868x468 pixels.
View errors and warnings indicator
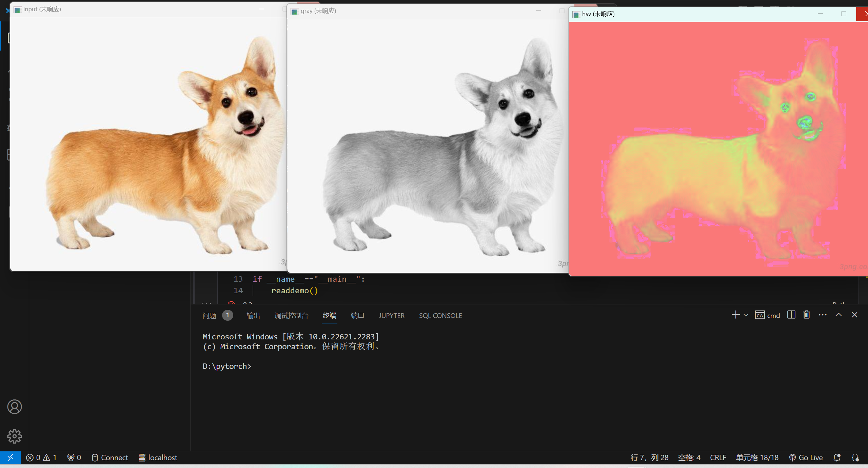(x=41, y=457)
